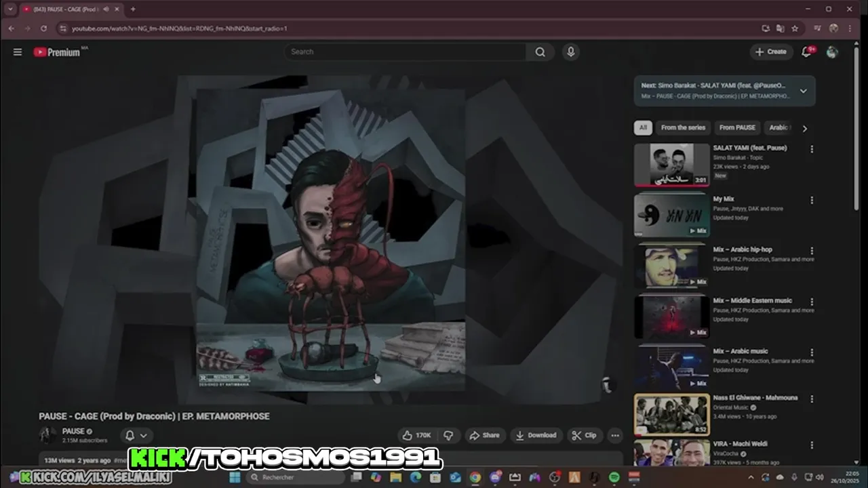
Task: Like the video with 170K likes
Action: 417,435
